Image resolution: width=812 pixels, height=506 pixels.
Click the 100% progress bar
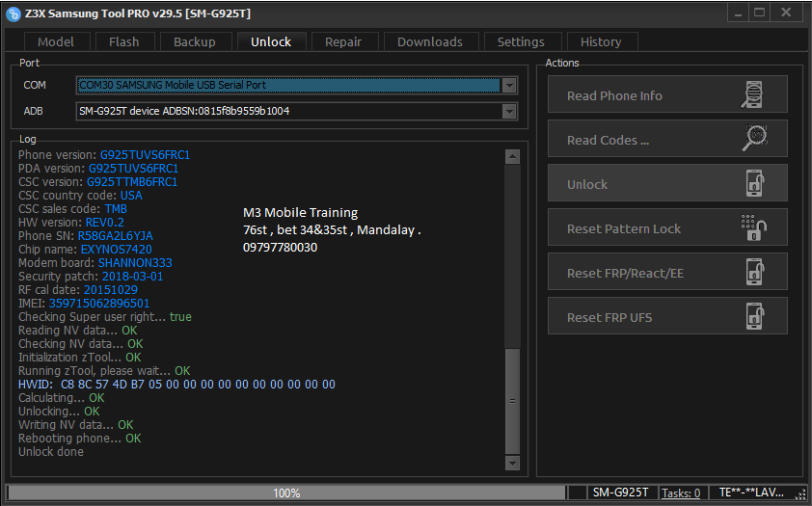(x=286, y=493)
